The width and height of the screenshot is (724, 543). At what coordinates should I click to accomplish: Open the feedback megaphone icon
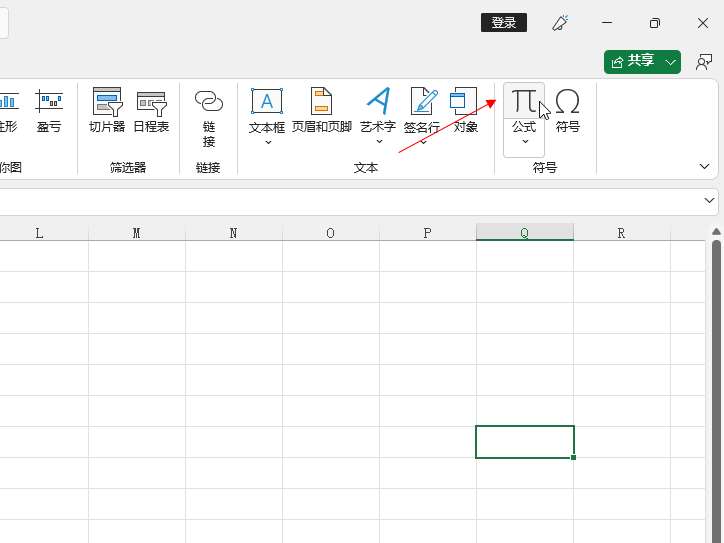[x=560, y=23]
